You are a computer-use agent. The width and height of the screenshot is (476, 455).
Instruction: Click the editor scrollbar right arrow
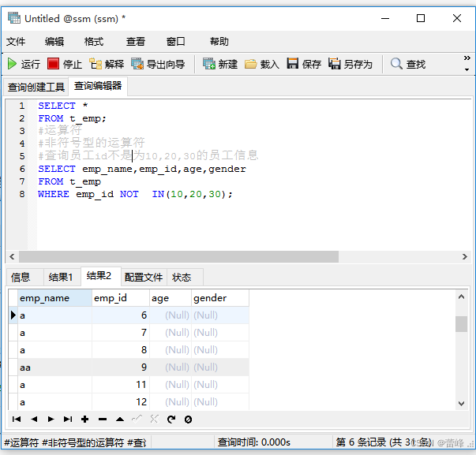click(x=464, y=256)
